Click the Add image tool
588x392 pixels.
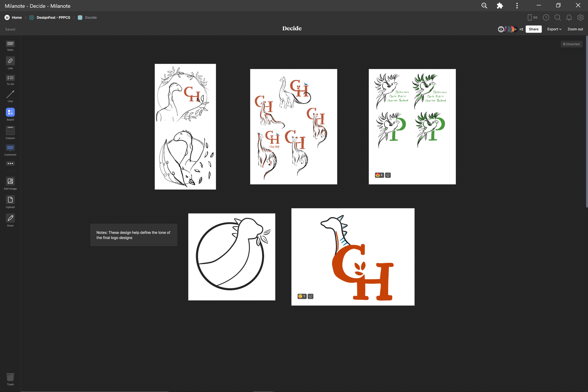point(10,183)
